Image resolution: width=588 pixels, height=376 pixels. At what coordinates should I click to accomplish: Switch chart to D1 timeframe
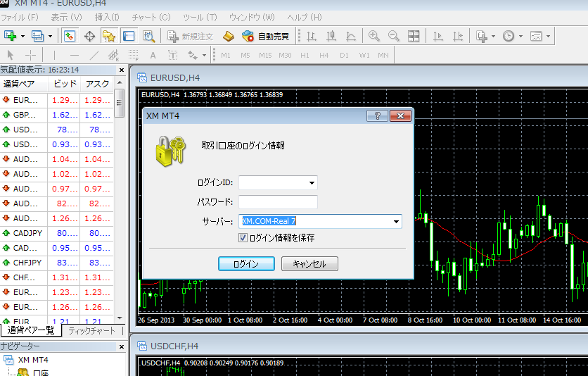pyautogui.click(x=344, y=55)
